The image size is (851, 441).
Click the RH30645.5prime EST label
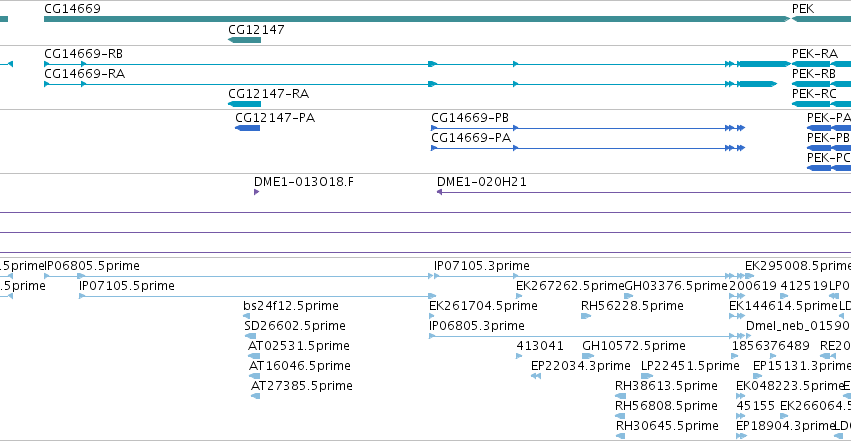pyautogui.click(x=667, y=426)
